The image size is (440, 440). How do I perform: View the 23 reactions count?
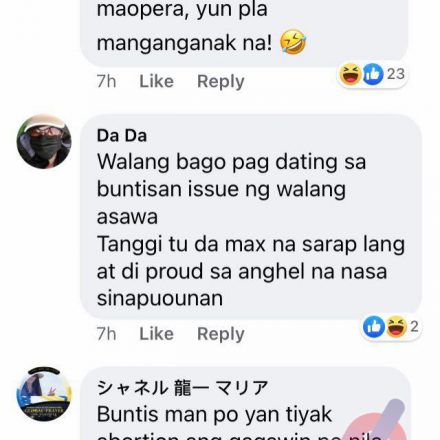[396, 74]
